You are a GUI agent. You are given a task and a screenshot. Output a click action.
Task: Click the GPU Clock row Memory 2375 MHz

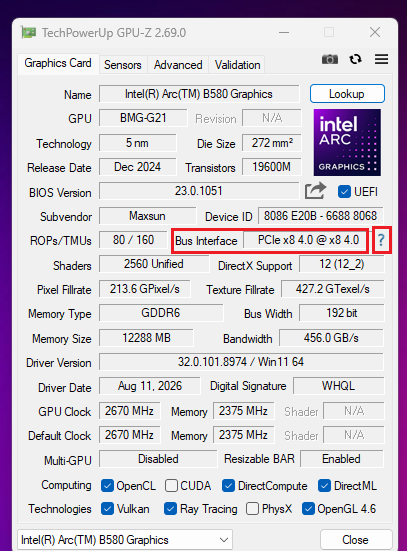tap(244, 411)
